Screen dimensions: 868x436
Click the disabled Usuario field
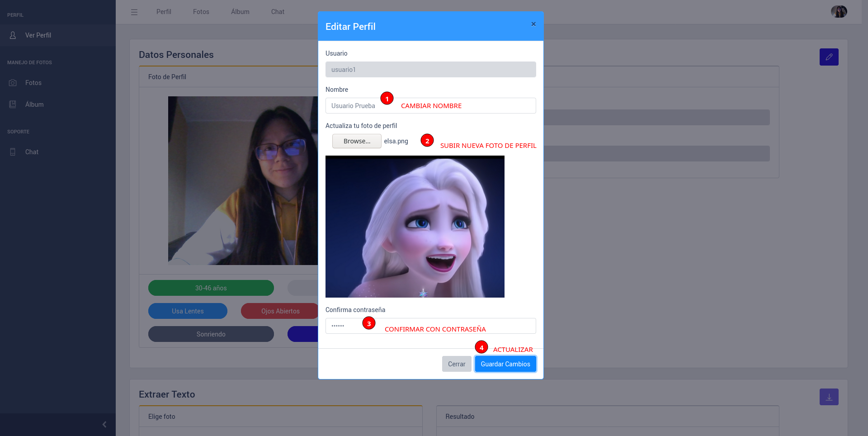430,70
